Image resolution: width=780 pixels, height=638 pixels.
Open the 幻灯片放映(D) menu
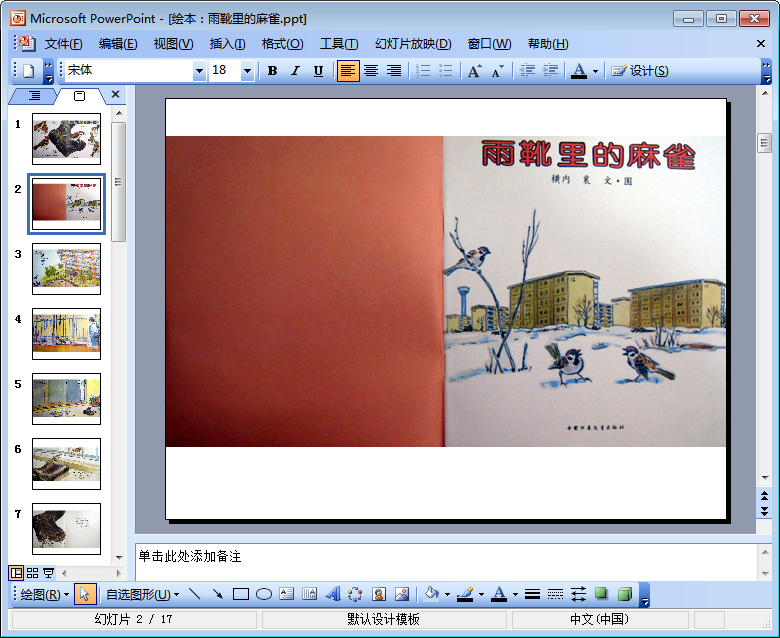pos(413,44)
